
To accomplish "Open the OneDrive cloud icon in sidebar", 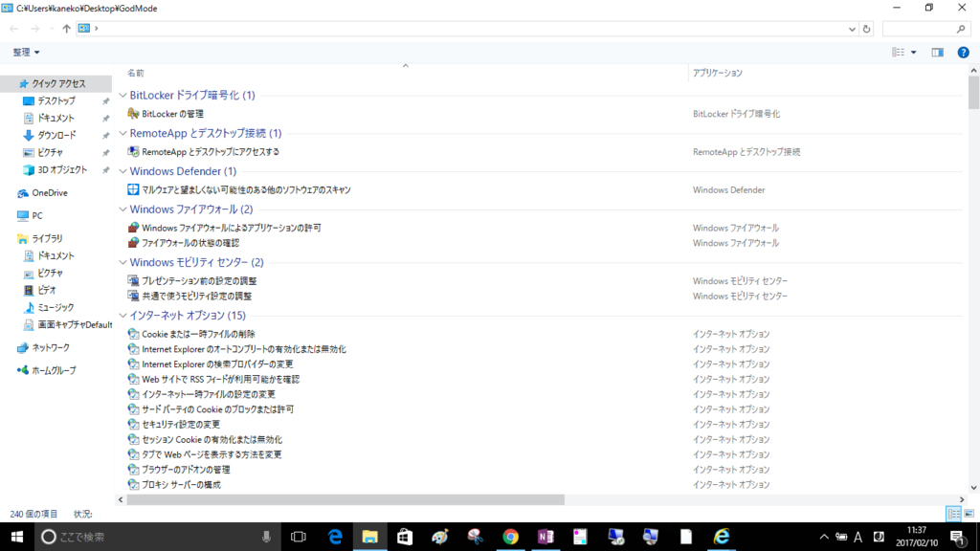I will pos(23,193).
